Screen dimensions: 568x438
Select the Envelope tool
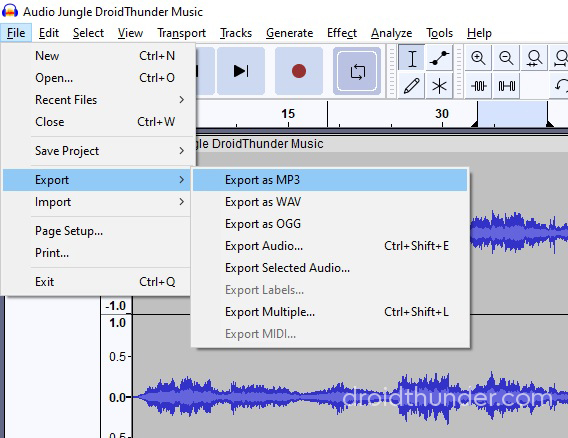[x=439, y=58]
